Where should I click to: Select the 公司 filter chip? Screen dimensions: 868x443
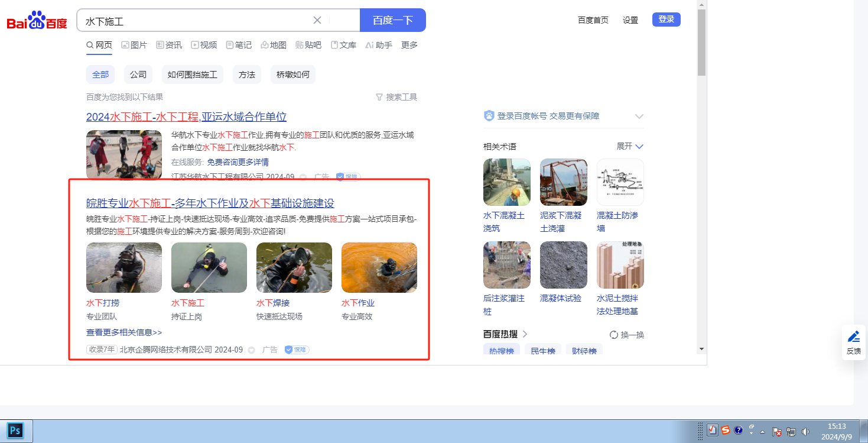(138, 75)
